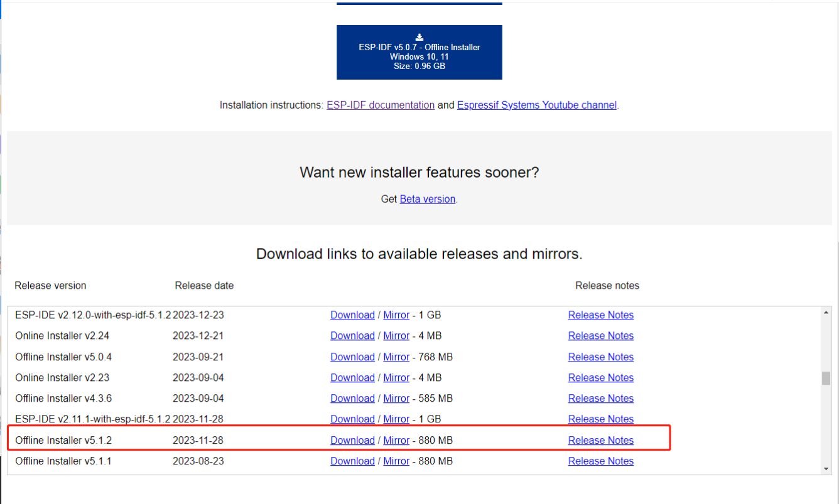Open Mirror link for Online Installer v2.23
The image size is (839, 504).
396,378
